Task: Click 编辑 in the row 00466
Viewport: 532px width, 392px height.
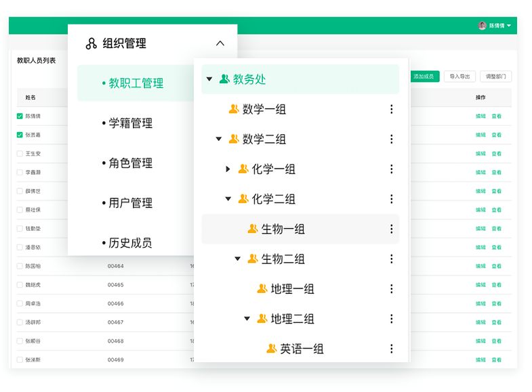Action: 480,303
